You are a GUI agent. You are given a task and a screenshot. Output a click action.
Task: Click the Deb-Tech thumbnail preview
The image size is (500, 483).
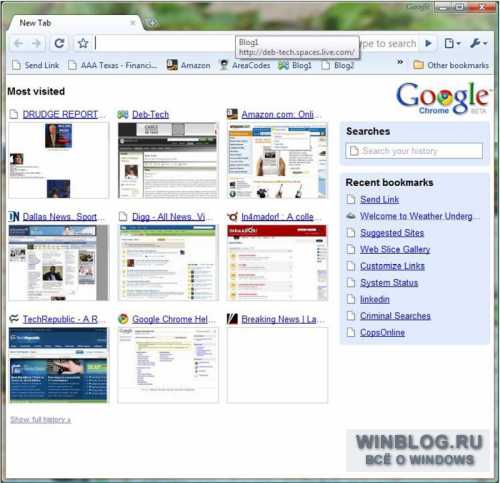(168, 160)
